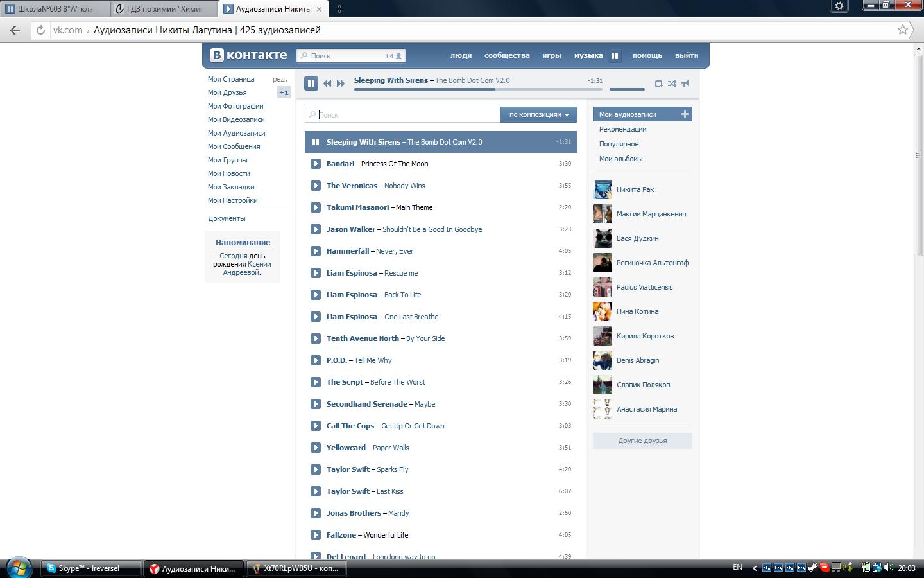The height and width of the screenshot is (578, 924).
Task: Play Liam Espinosa One Last Breathe
Action: 316,317
